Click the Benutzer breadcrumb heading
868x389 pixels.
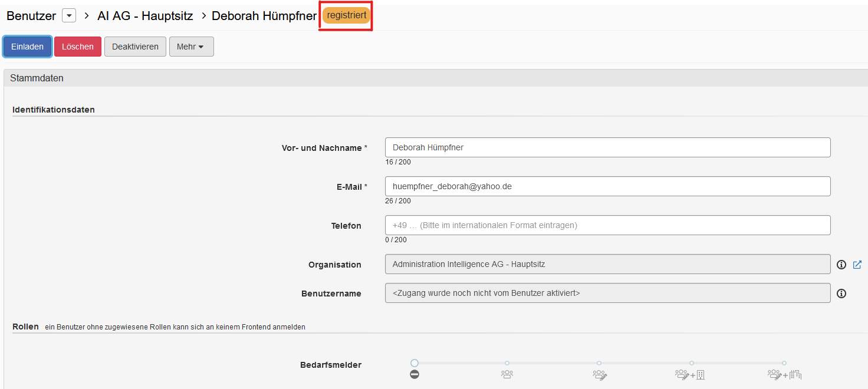(x=30, y=16)
